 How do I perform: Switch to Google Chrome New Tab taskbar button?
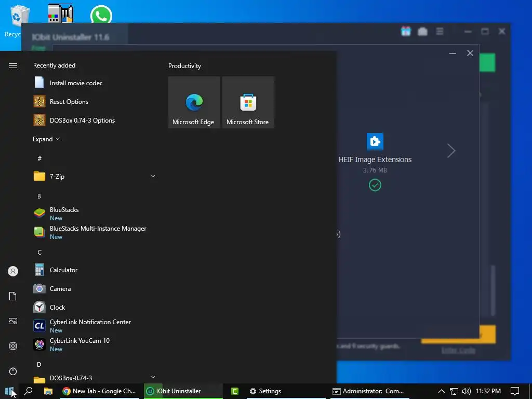(x=99, y=391)
